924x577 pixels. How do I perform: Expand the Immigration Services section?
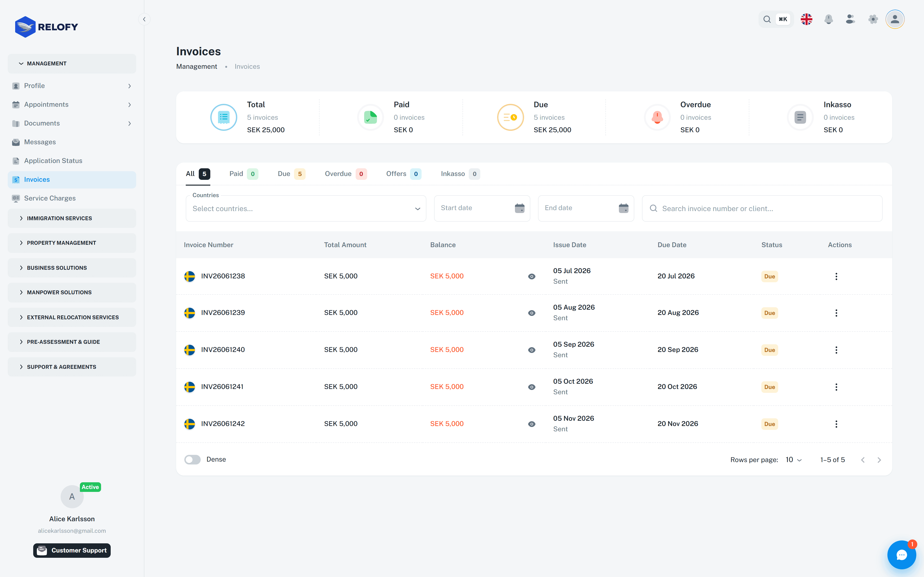[x=72, y=218]
